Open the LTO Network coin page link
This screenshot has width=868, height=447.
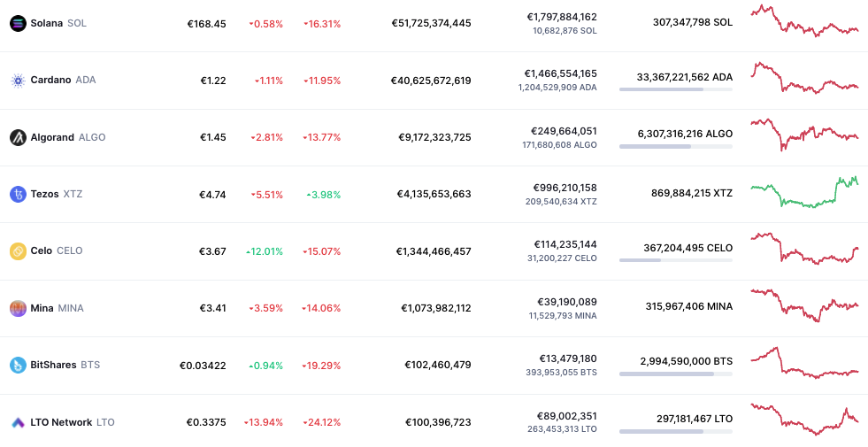tap(73, 422)
